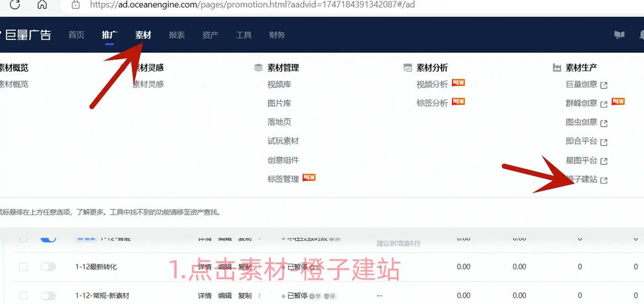Reload the page with the browser refresh icon
This screenshot has width=644, height=304.
[15, 5]
